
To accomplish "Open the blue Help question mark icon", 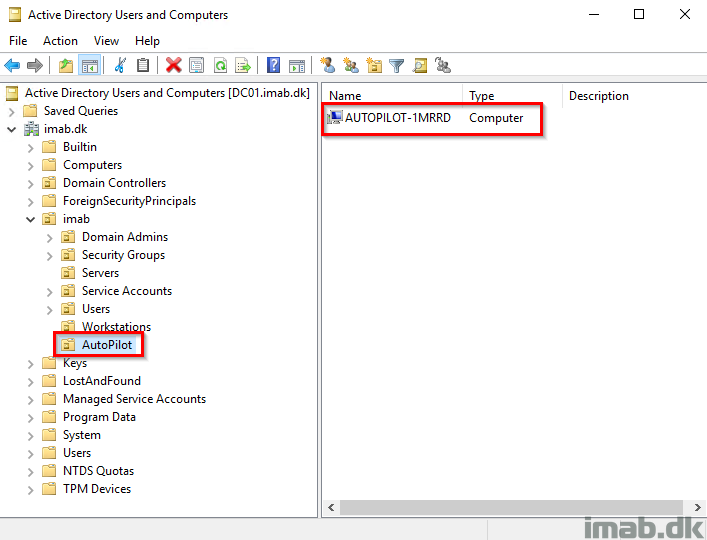I will click(x=273, y=66).
